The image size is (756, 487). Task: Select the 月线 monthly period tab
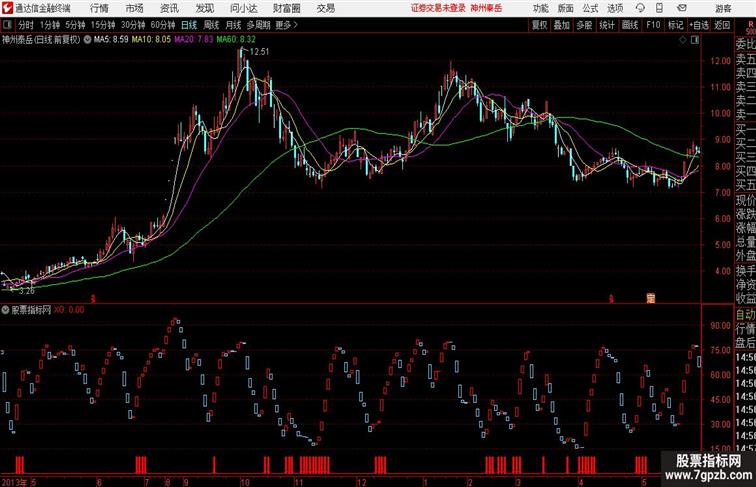pyautogui.click(x=233, y=25)
